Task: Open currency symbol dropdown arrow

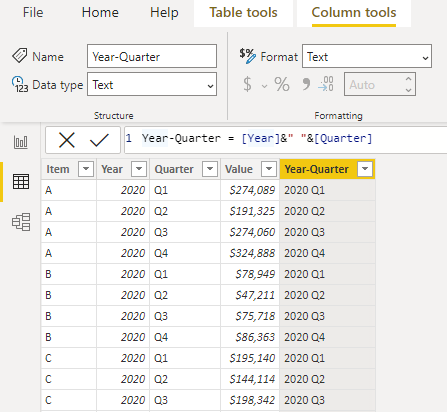Action: 264,86
